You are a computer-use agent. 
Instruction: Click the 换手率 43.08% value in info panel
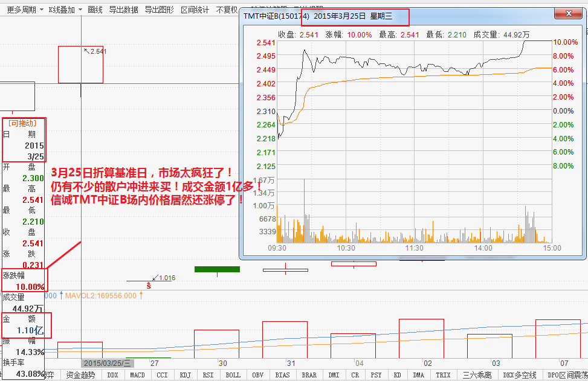pos(30,374)
